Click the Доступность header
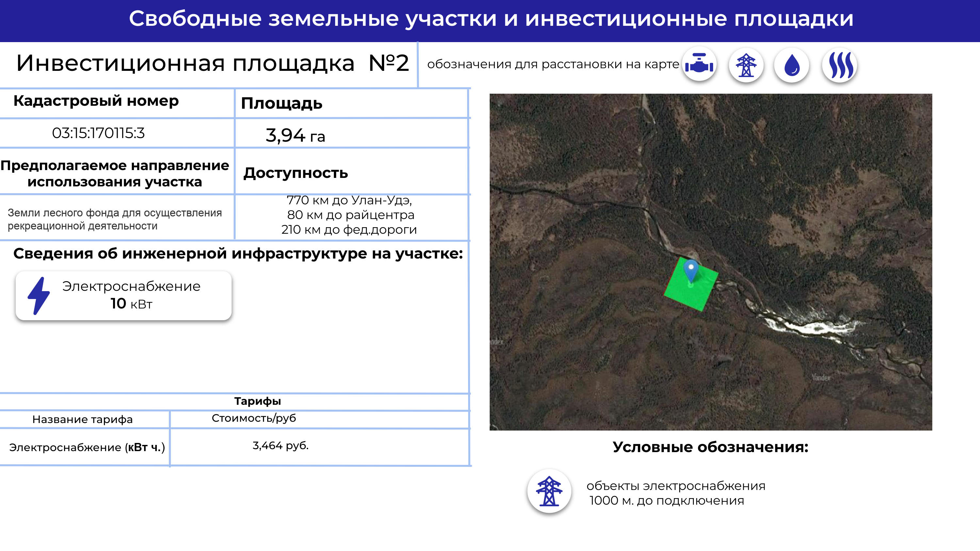This screenshot has width=980, height=551. tap(296, 173)
